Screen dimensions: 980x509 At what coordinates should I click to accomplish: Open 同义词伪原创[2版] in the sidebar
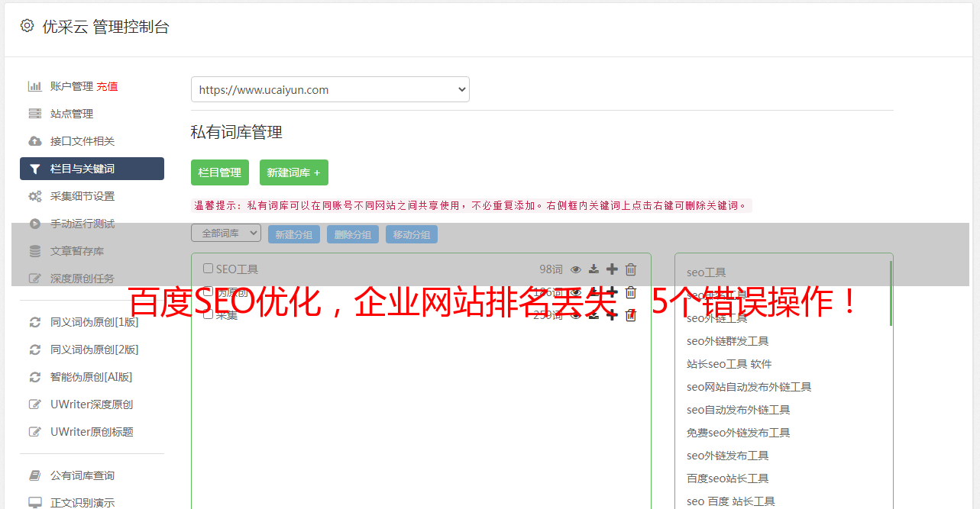point(95,350)
